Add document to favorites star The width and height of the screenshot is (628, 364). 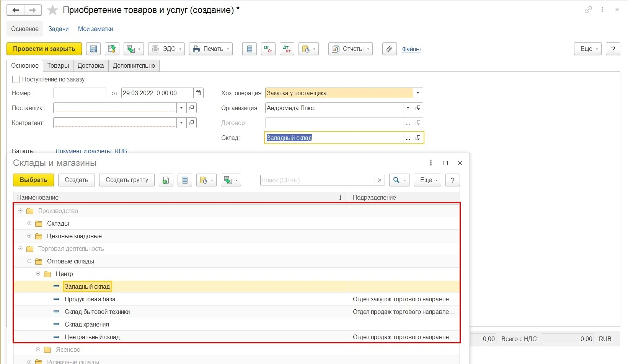(x=52, y=10)
